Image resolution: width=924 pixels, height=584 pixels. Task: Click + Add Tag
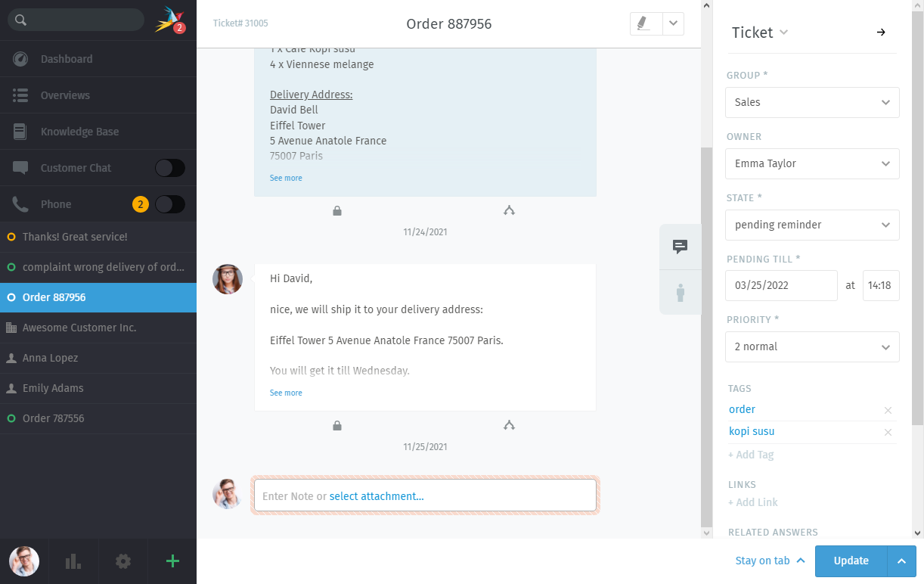751,455
